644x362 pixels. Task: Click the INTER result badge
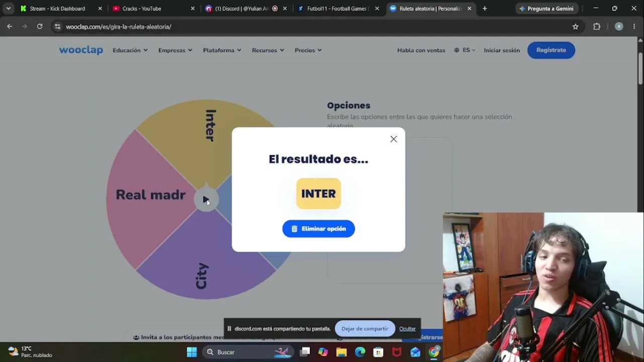click(x=318, y=194)
